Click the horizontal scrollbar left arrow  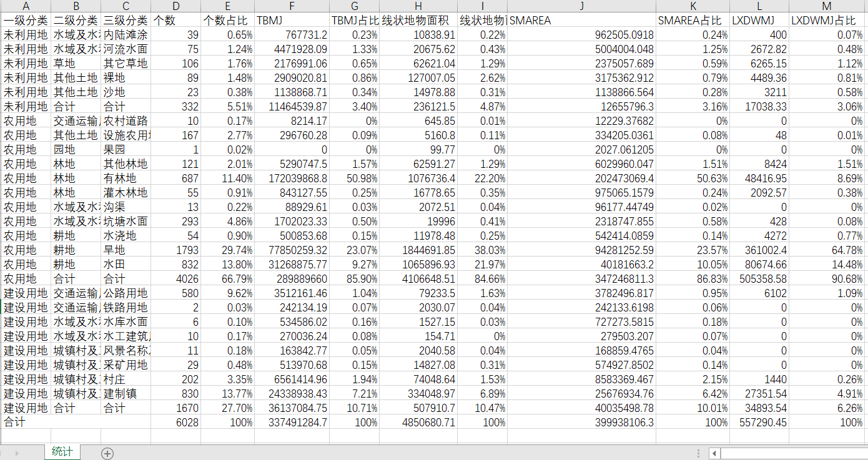pos(715,453)
